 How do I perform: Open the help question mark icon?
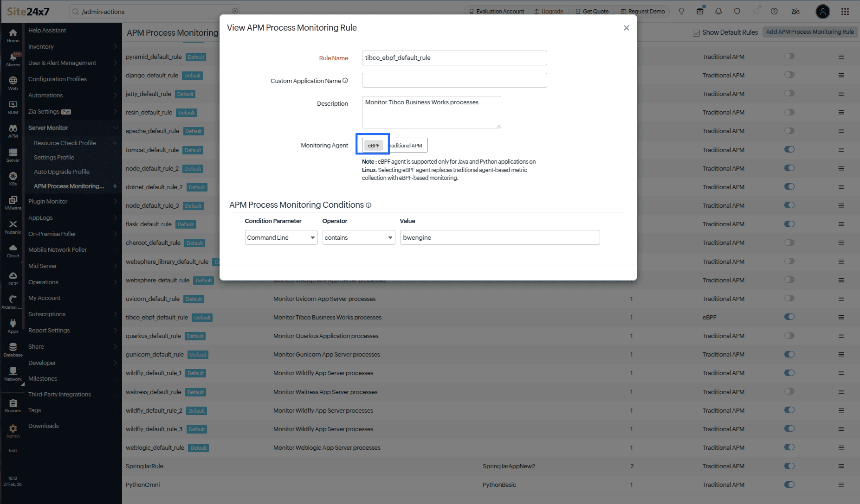click(774, 11)
